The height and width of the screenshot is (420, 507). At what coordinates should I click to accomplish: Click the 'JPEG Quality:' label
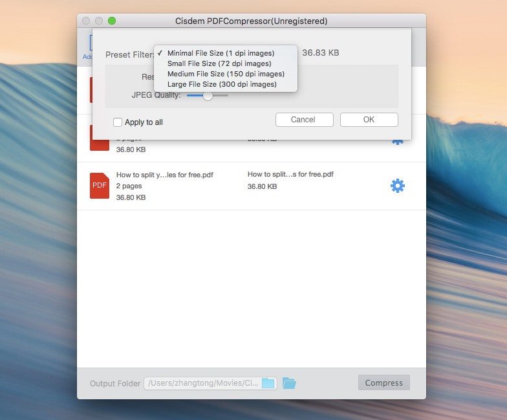pyautogui.click(x=156, y=95)
